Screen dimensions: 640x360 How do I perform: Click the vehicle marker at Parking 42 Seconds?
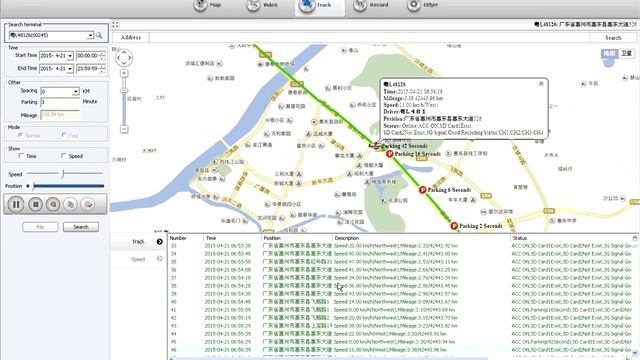coord(375,146)
